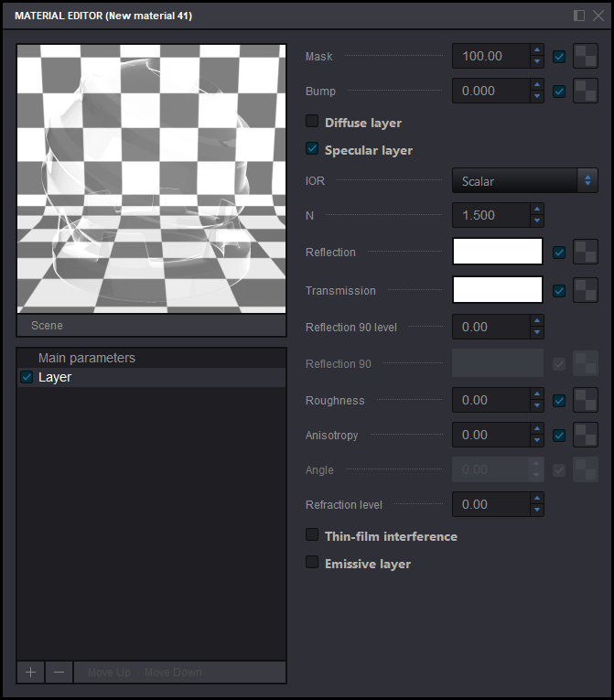
Task: Disable the Specular layer checkbox
Action: point(312,149)
